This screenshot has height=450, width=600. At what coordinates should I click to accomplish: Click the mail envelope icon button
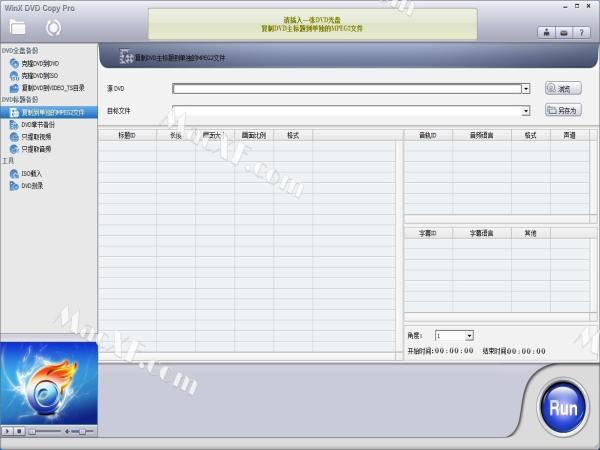564,33
